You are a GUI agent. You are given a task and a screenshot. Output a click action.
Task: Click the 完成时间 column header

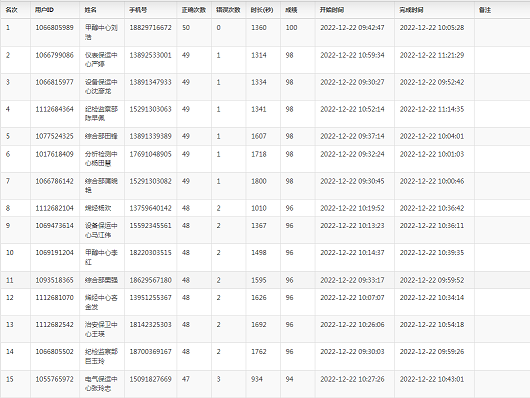[x=411, y=10]
